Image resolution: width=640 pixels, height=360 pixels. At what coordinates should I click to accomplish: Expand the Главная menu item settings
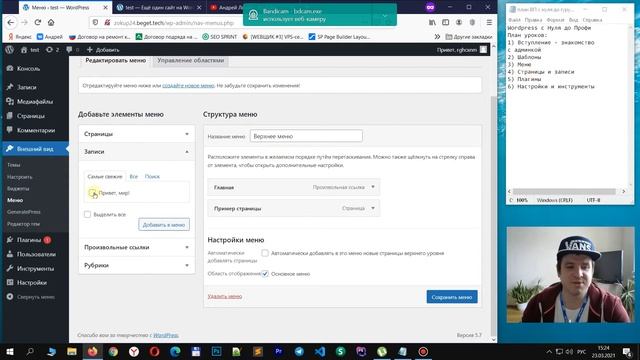coord(373,187)
